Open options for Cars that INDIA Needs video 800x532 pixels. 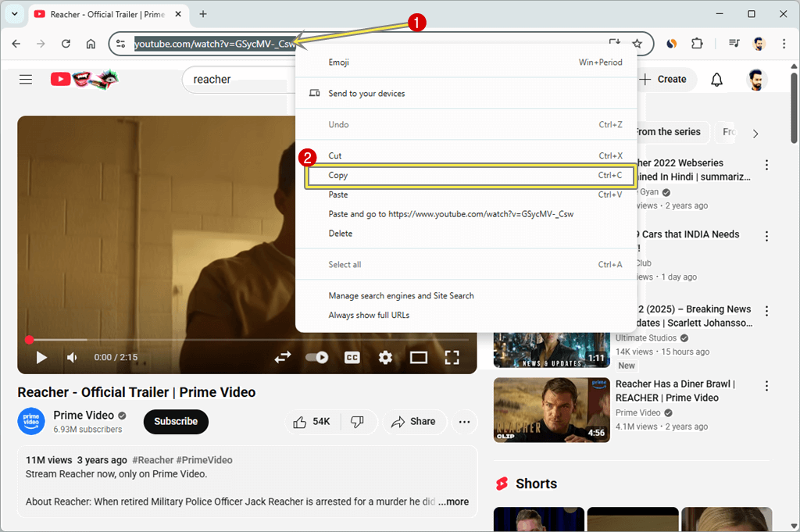pos(766,236)
